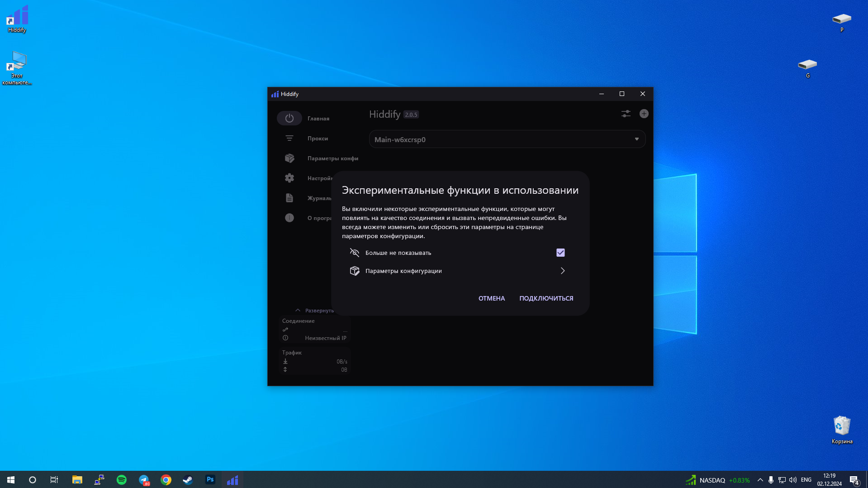This screenshot has height=488, width=868.
Task: Open Параметры конфигурации via chevron arrow
Action: (563, 271)
